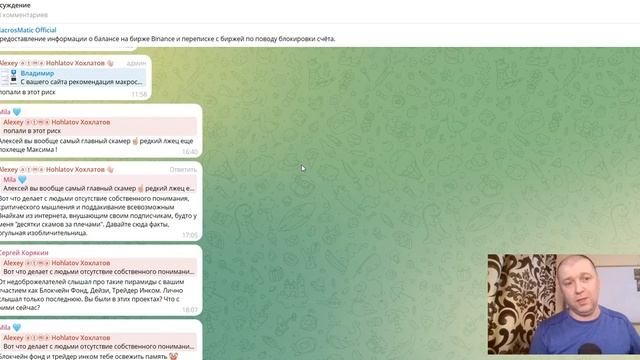Open the MacrosMatic Official pinned channel link

coord(28,30)
